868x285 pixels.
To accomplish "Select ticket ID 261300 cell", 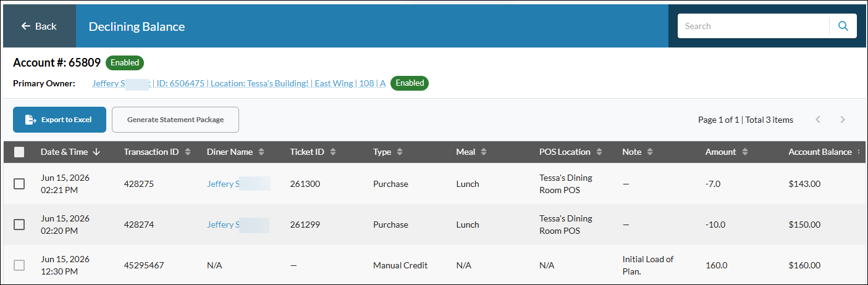I will (305, 184).
